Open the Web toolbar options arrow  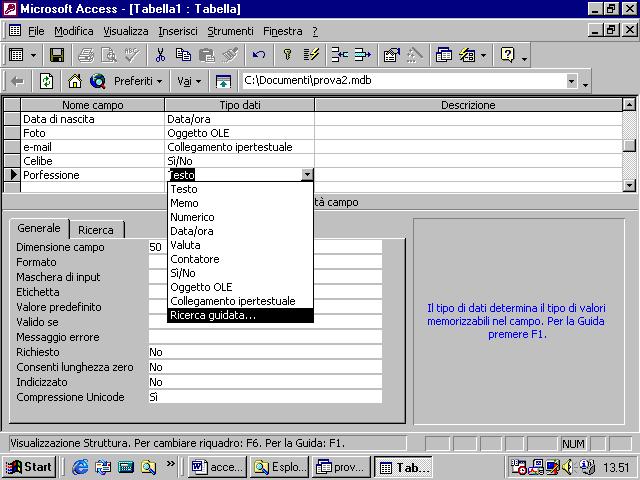[585, 84]
